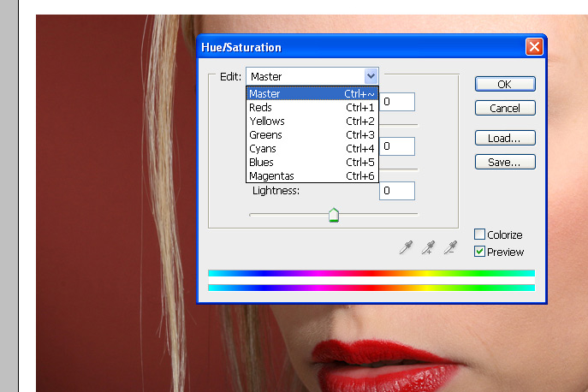The height and width of the screenshot is (392, 588).
Task: Click the Cancel button
Action: click(x=505, y=108)
